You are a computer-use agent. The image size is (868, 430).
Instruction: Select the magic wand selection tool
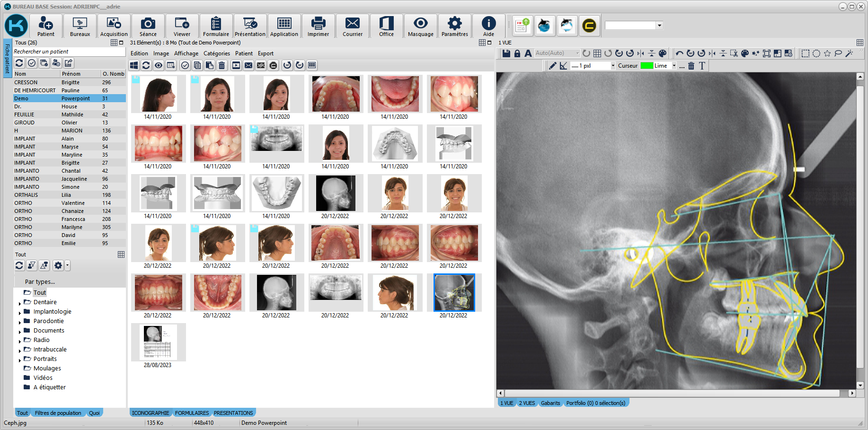click(x=849, y=53)
